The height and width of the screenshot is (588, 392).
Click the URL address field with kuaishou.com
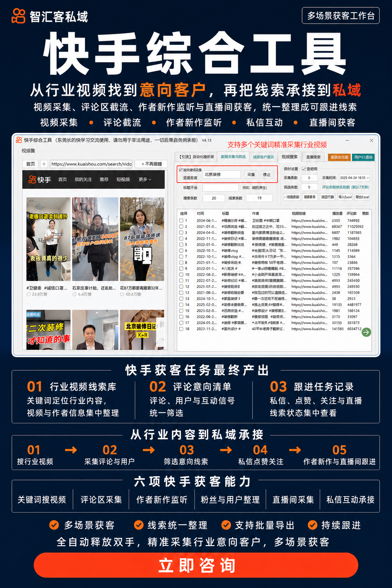point(91,164)
